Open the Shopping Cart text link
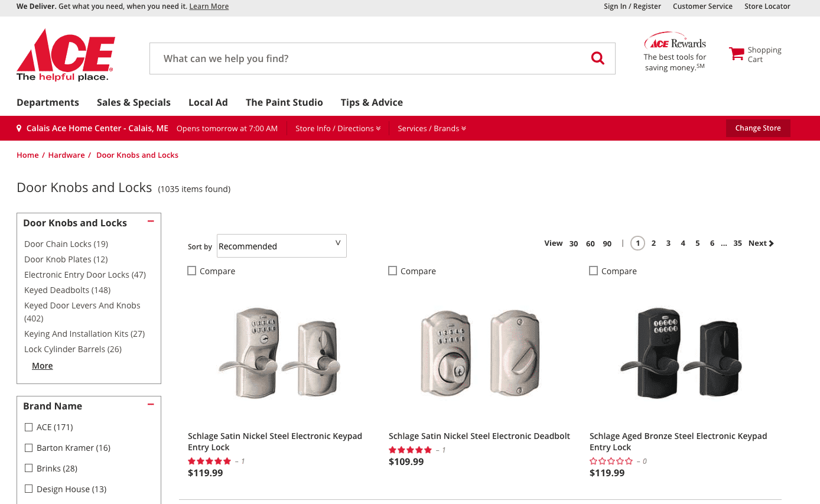Image resolution: width=820 pixels, height=504 pixels. [x=764, y=54]
